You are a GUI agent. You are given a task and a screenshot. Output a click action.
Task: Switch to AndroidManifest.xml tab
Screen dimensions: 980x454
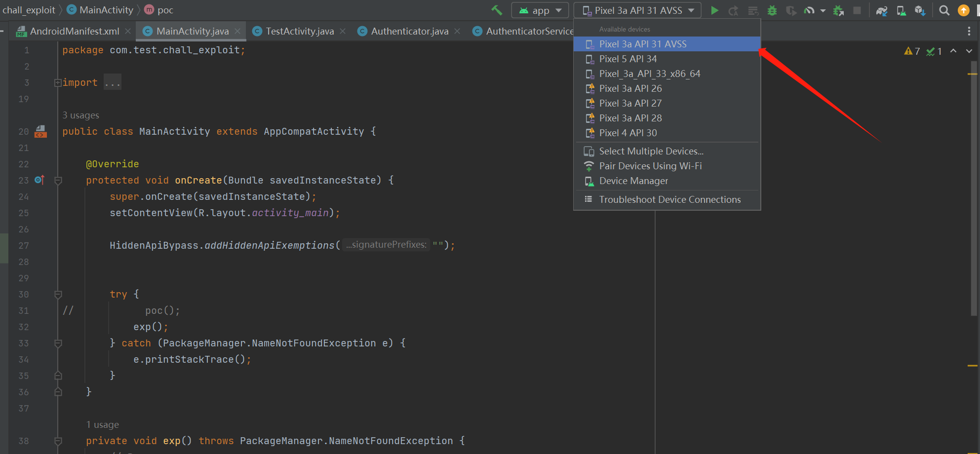(x=75, y=31)
